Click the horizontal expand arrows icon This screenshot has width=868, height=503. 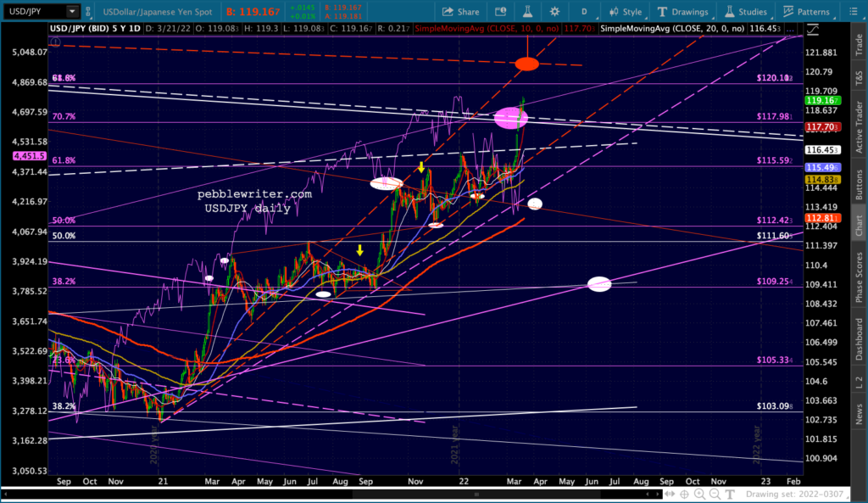click(x=670, y=494)
